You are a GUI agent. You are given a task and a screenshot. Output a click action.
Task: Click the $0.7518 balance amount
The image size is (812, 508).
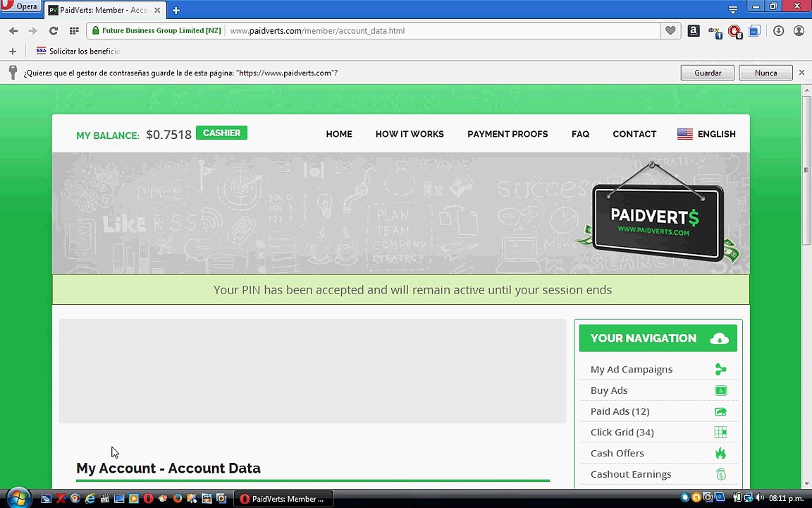click(x=169, y=135)
